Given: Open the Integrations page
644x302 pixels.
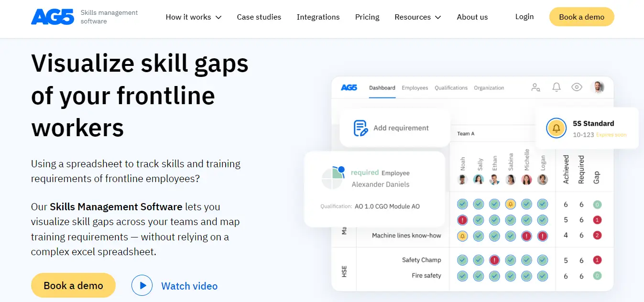Looking at the screenshot, I should point(318,17).
